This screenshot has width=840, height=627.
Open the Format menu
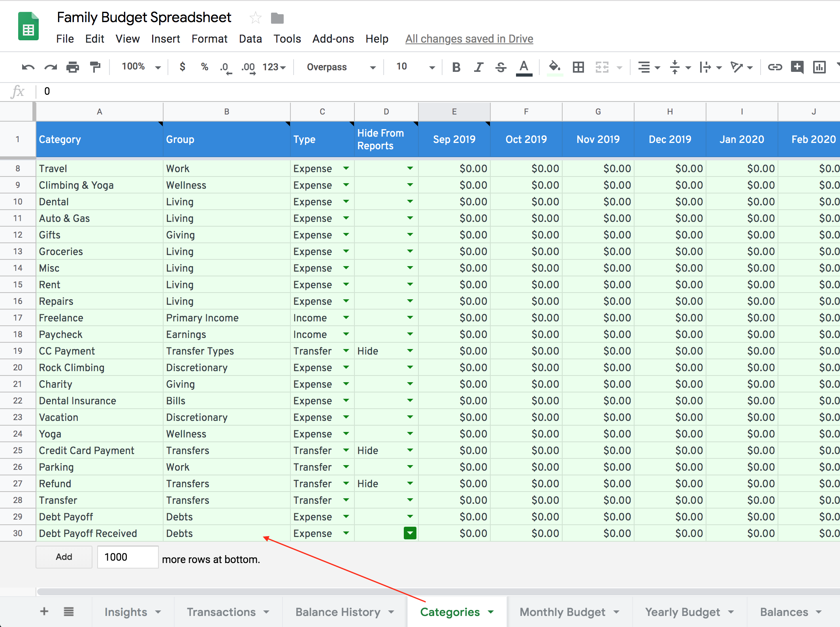(x=209, y=39)
